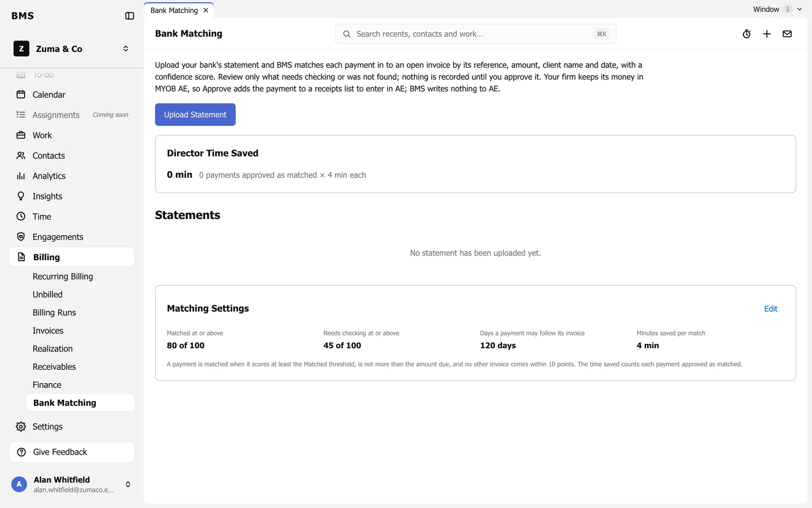This screenshot has width=812, height=508.
Task: Click the Give Feedback help icon
Action: 21,452
